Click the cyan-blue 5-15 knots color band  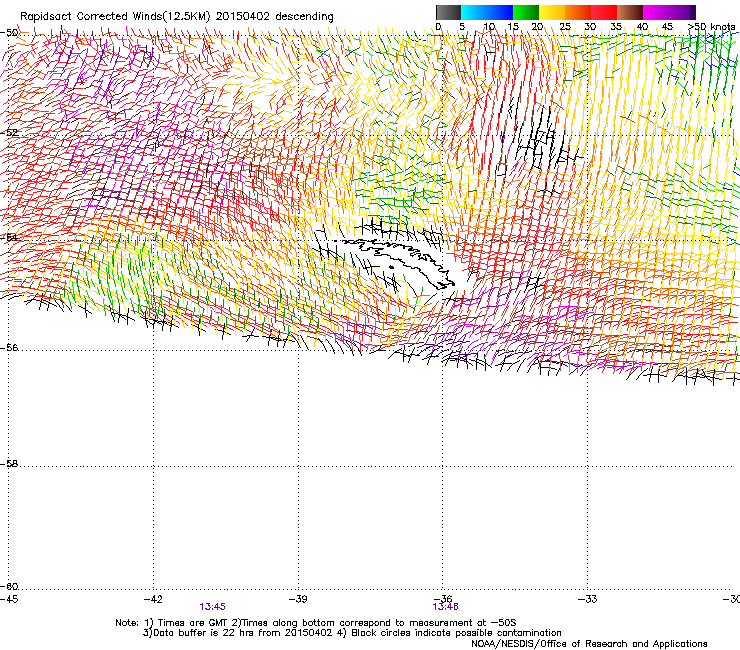coord(487,12)
